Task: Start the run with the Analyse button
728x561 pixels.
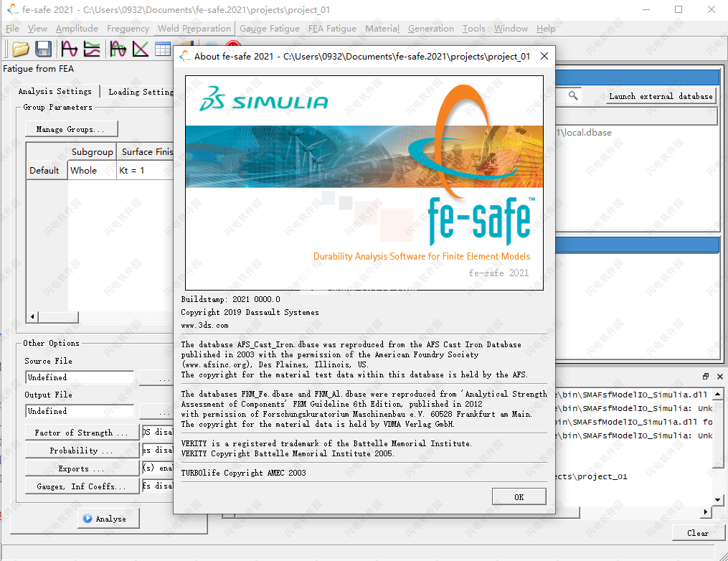Action: (x=108, y=518)
